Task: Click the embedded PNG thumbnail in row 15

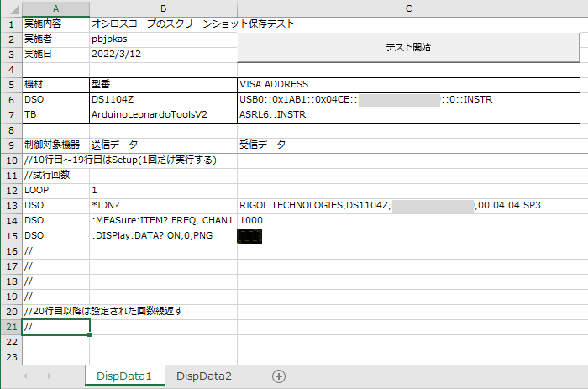Action: [249, 236]
